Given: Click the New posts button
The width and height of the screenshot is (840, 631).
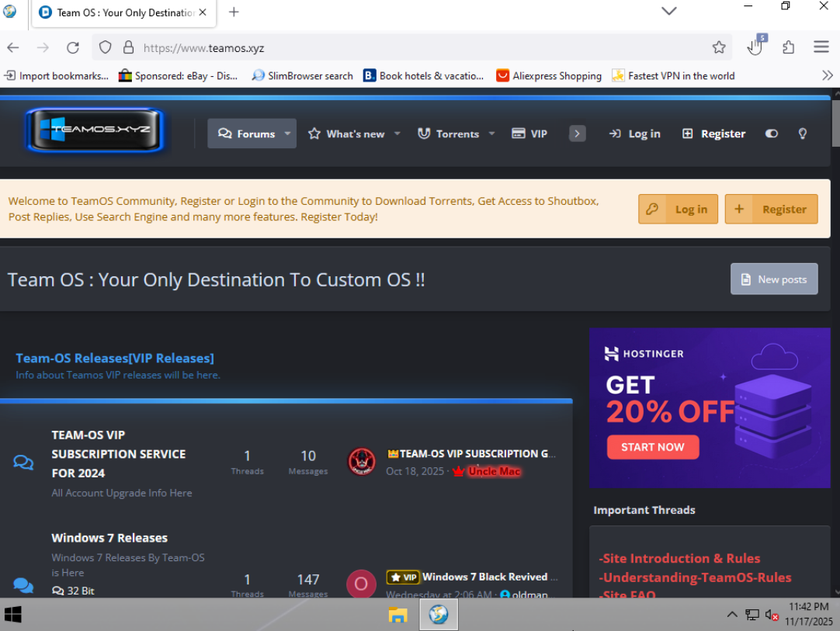Looking at the screenshot, I should click(774, 279).
